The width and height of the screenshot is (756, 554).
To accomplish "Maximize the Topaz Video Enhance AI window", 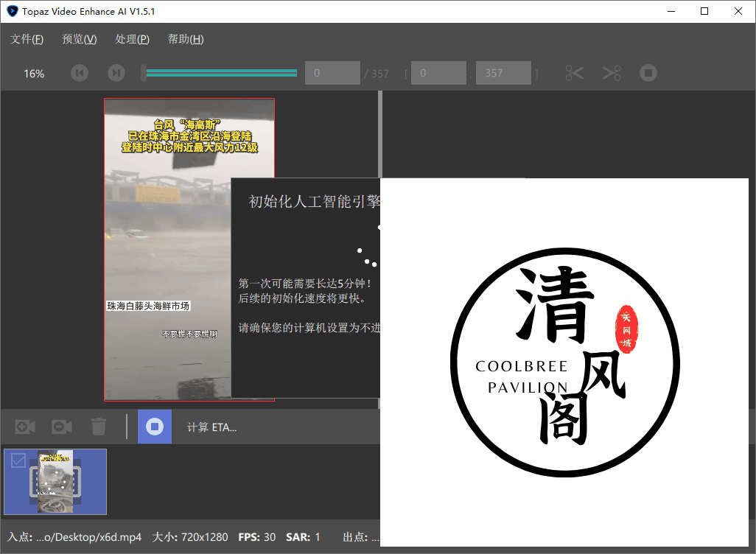I will (x=704, y=11).
